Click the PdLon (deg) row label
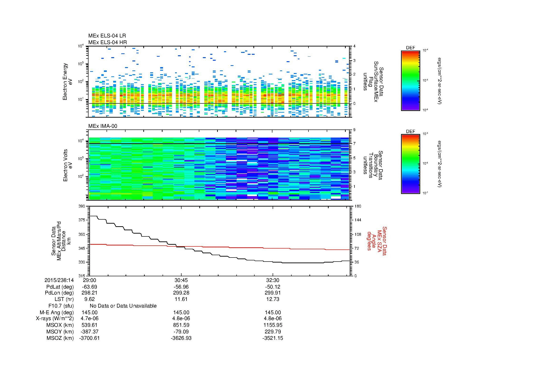 60,293
